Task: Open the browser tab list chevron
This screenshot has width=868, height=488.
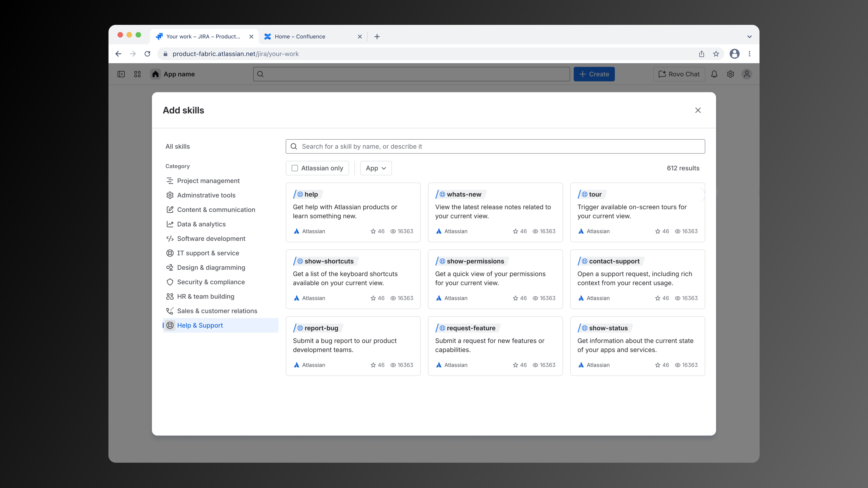Action: (749, 36)
